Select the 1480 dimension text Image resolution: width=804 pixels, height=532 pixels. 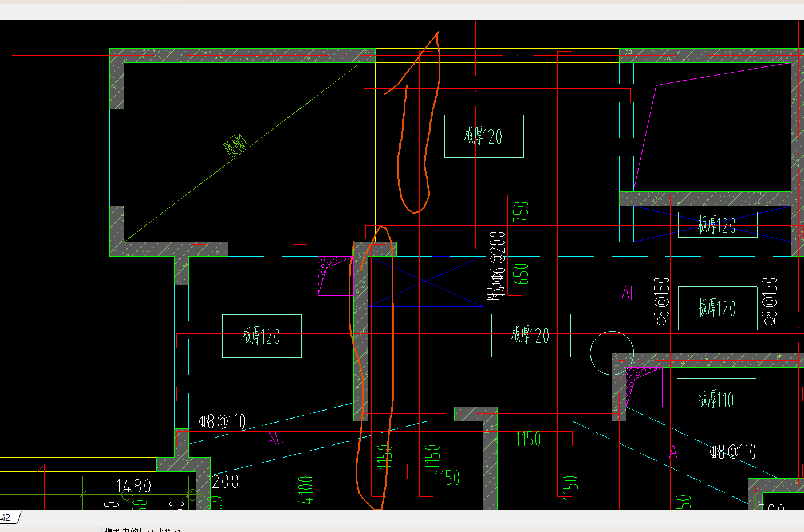[134, 486]
